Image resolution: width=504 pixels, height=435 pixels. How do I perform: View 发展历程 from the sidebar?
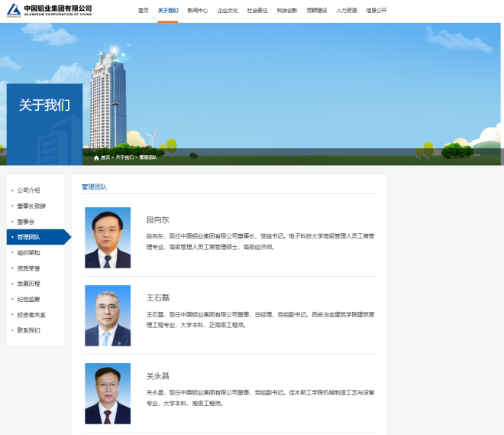click(28, 284)
